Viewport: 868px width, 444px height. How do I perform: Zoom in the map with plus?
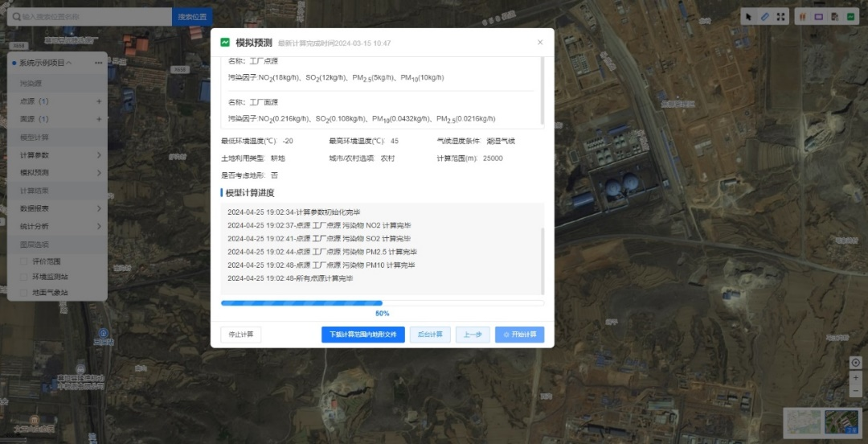point(855,377)
